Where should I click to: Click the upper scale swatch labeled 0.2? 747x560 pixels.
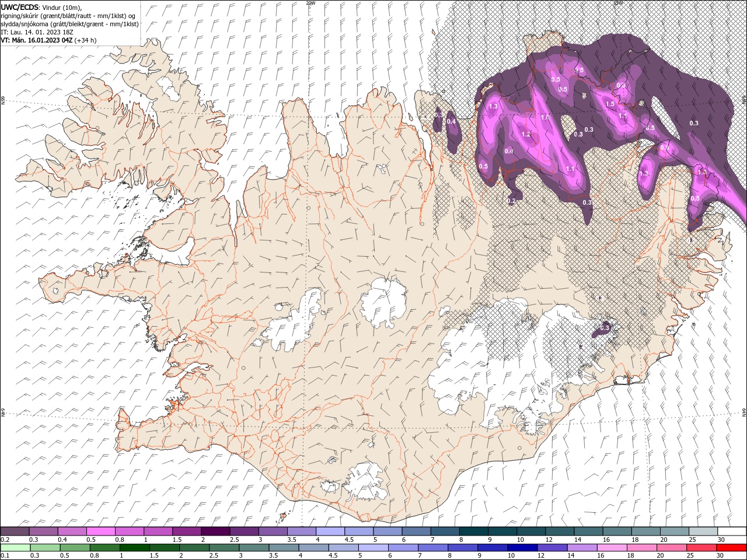pos(15,531)
